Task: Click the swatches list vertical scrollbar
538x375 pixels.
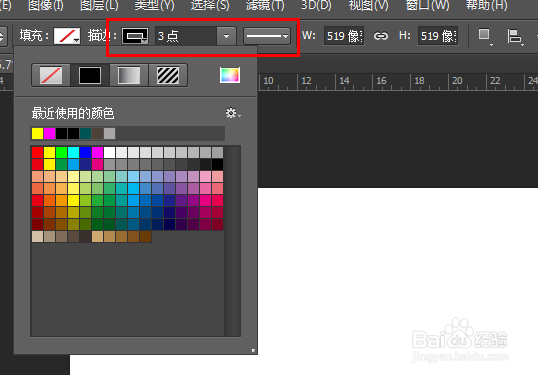Action: (233, 241)
